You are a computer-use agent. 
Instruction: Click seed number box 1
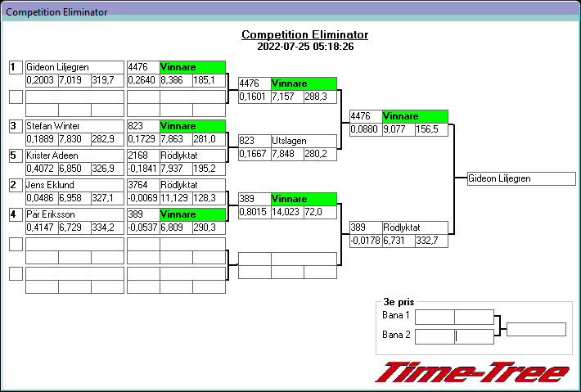pyautogui.click(x=16, y=67)
